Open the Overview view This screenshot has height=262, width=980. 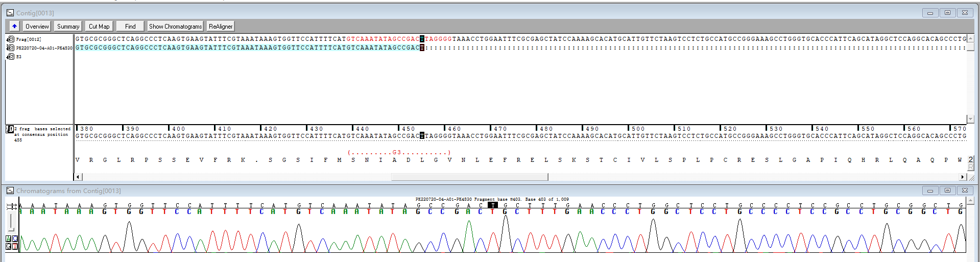click(x=37, y=26)
